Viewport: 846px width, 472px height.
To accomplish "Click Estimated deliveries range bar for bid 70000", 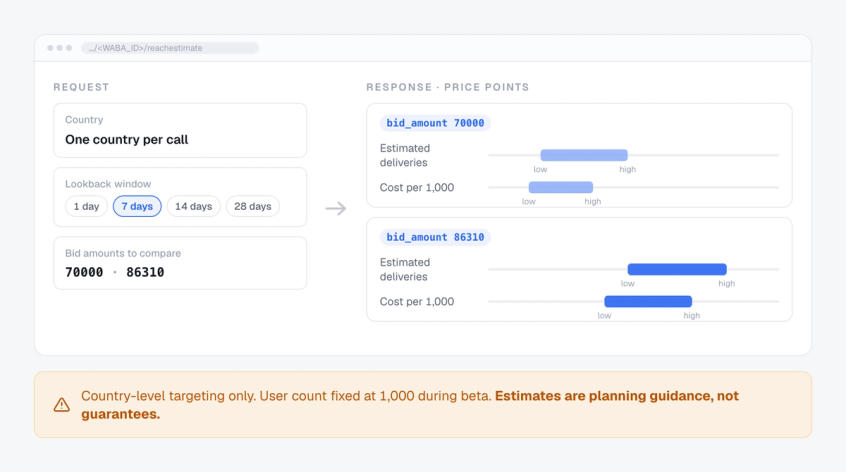I will (x=584, y=155).
